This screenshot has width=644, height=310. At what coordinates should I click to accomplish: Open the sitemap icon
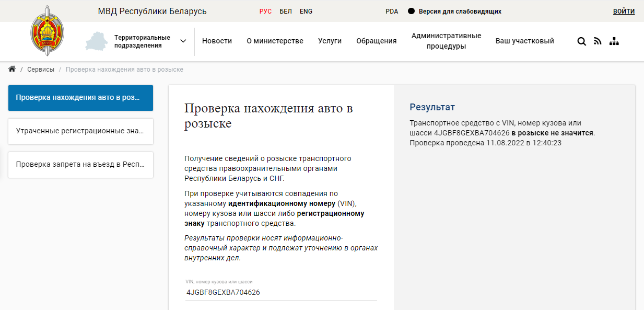coord(614,41)
